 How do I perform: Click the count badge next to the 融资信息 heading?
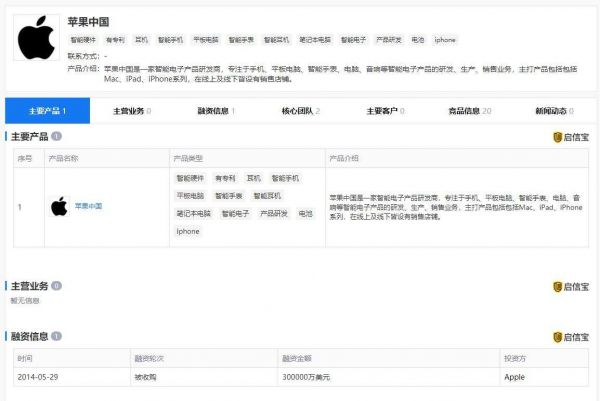pyautogui.click(x=57, y=337)
